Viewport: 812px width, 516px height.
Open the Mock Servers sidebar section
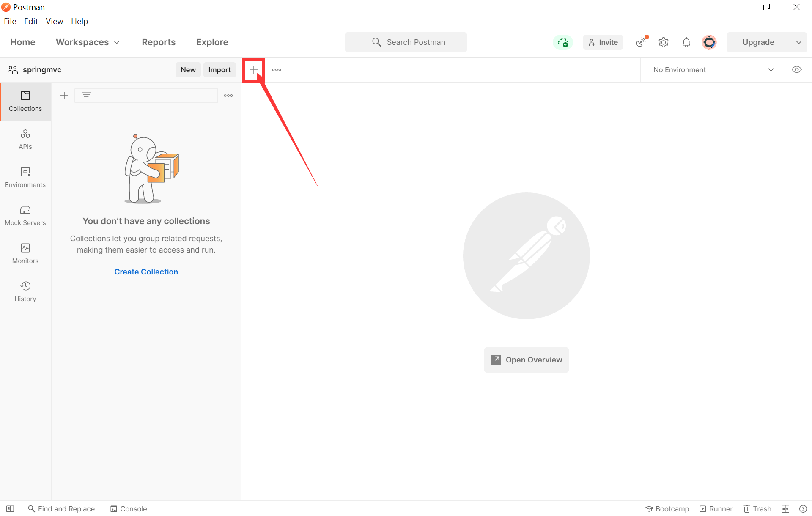25,216
